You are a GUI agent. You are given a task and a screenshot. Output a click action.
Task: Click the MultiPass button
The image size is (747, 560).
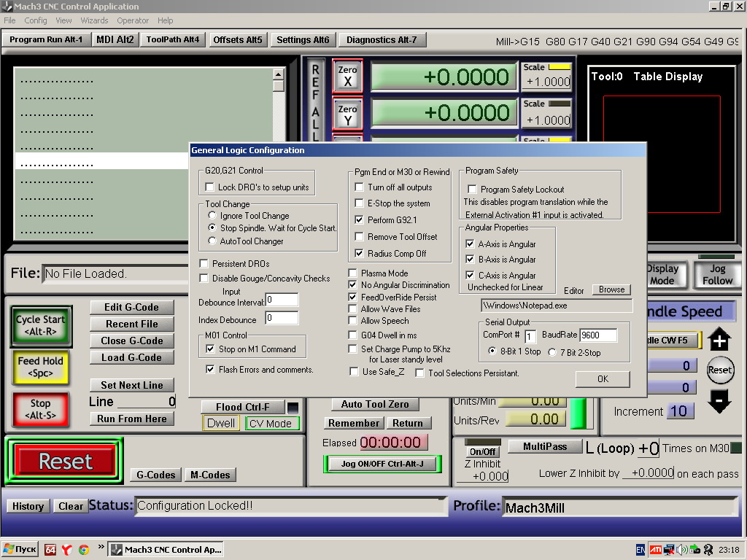545,446
